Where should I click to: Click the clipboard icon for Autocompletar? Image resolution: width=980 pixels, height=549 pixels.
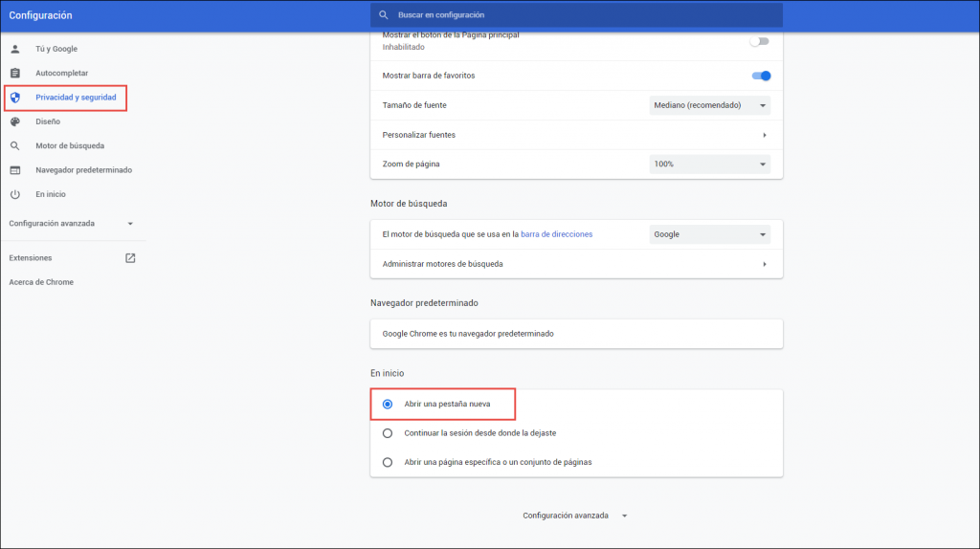(x=15, y=74)
